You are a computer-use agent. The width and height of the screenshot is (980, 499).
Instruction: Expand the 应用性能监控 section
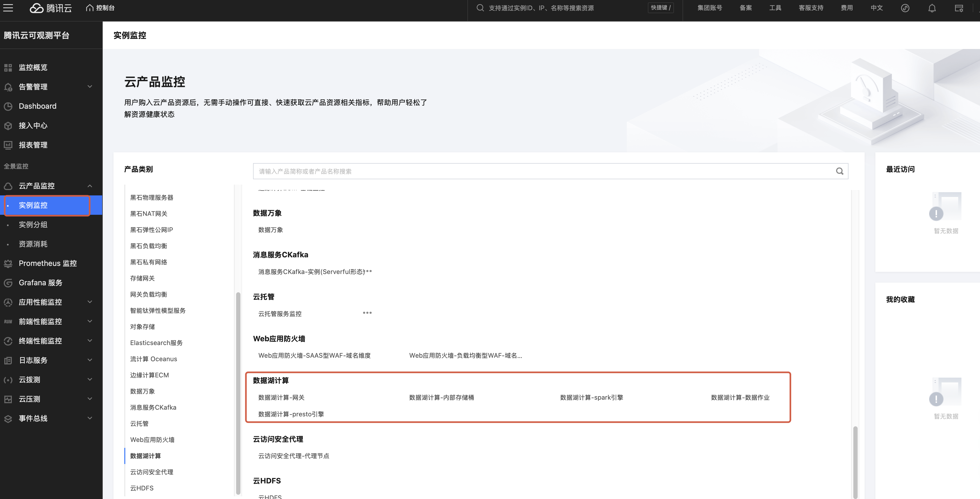pos(89,302)
